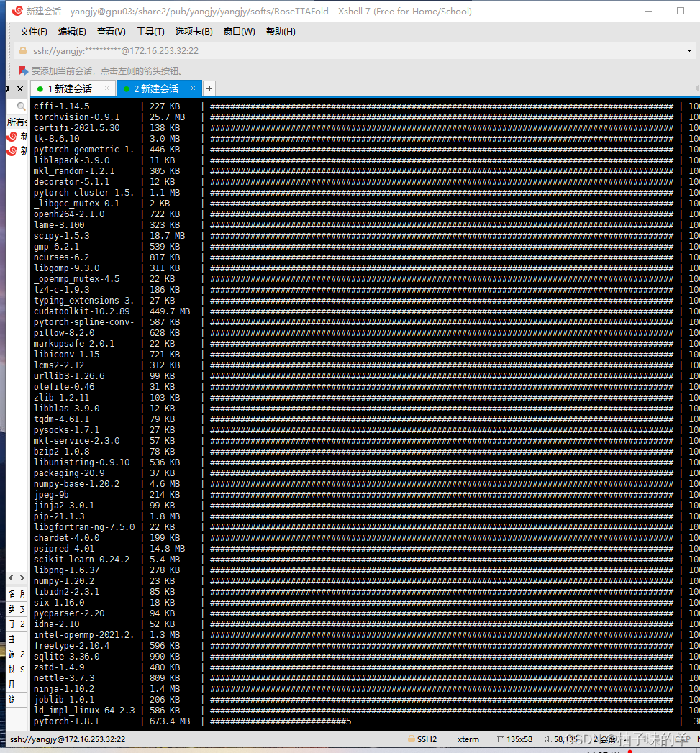Screen dimensions: 700x753
Task: Click the '673.4 MB' pytorch size value
Action: point(170,721)
